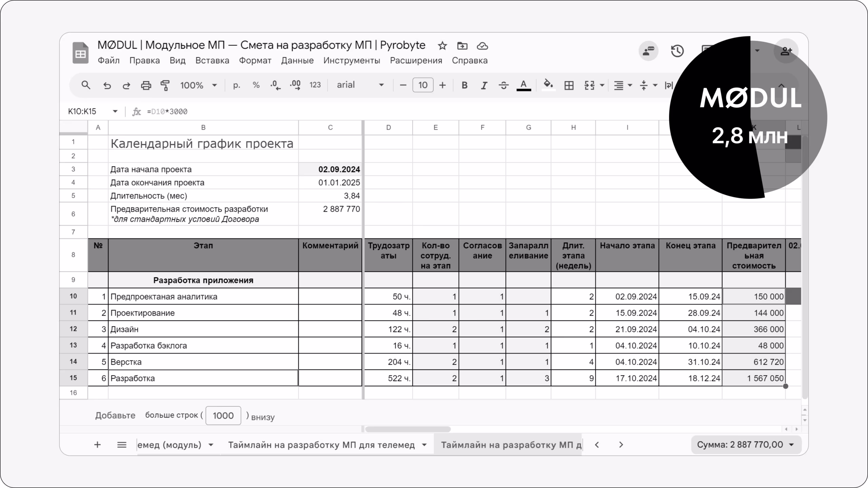The image size is (868, 488).
Task: Activate the paint format tool
Action: click(x=165, y=85)
